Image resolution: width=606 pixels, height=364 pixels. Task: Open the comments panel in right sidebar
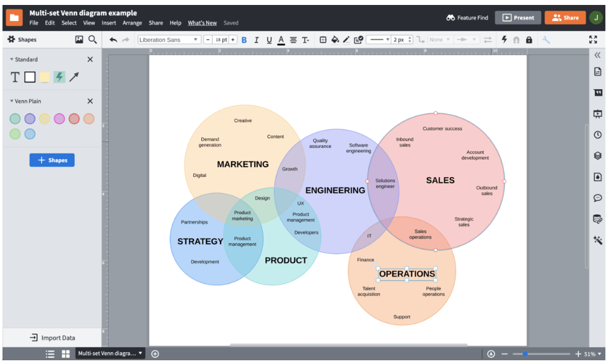[x=597, y=198]
